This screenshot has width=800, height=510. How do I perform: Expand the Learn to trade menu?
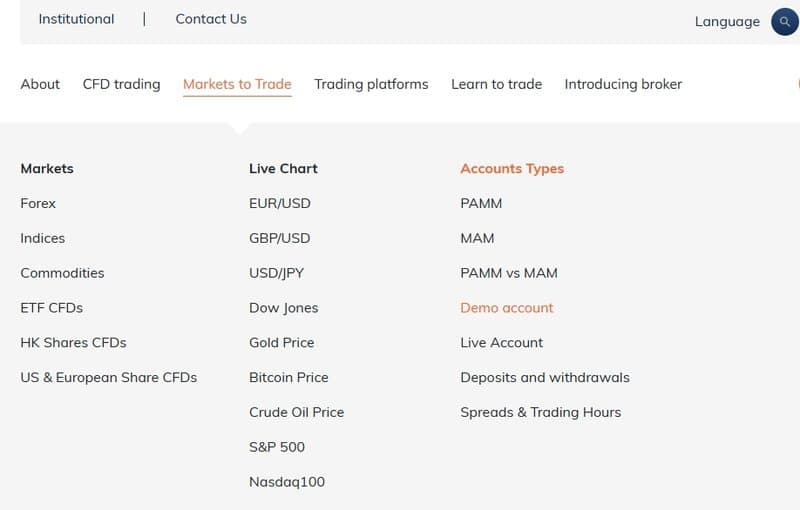(496, 84)
